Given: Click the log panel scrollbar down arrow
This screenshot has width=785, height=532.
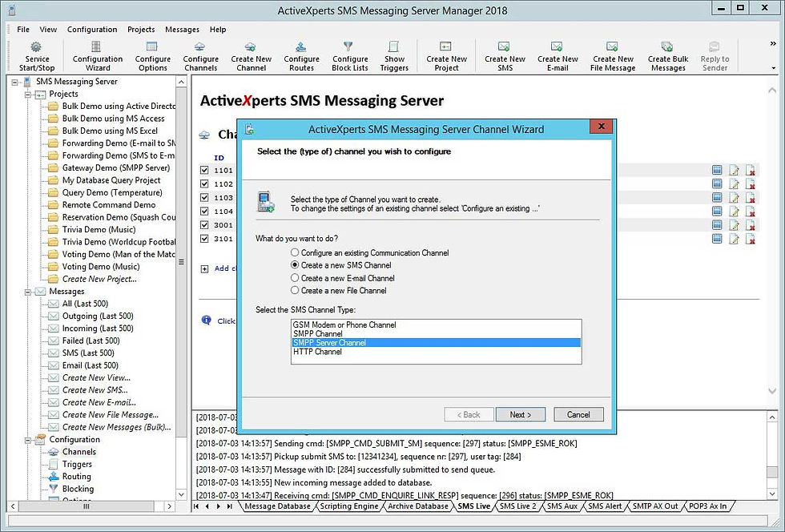Looking at the screenshot, I should point(772,494).
